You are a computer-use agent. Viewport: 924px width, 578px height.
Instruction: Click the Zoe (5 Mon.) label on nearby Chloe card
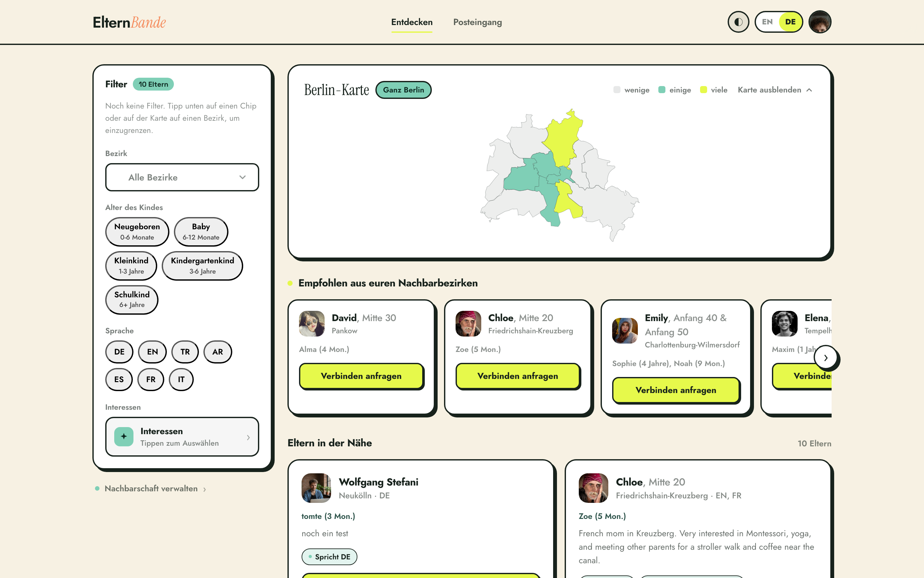click(602, 516)
